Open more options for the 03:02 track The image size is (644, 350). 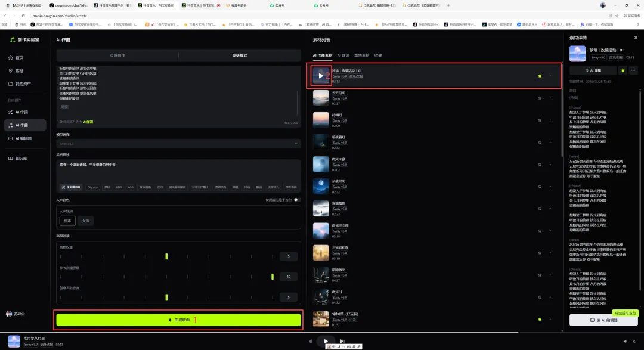point(550,165)
